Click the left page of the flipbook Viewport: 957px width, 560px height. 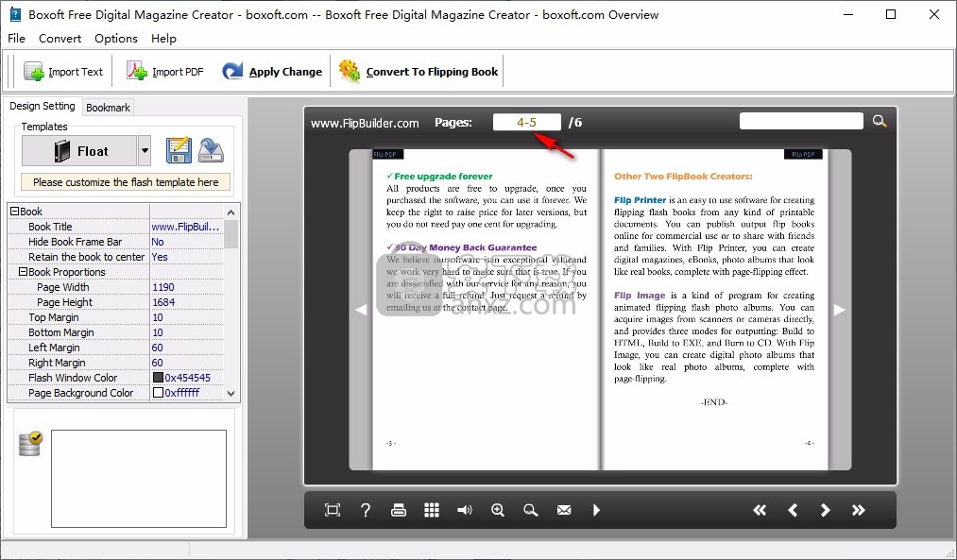(x=486, y=310)
